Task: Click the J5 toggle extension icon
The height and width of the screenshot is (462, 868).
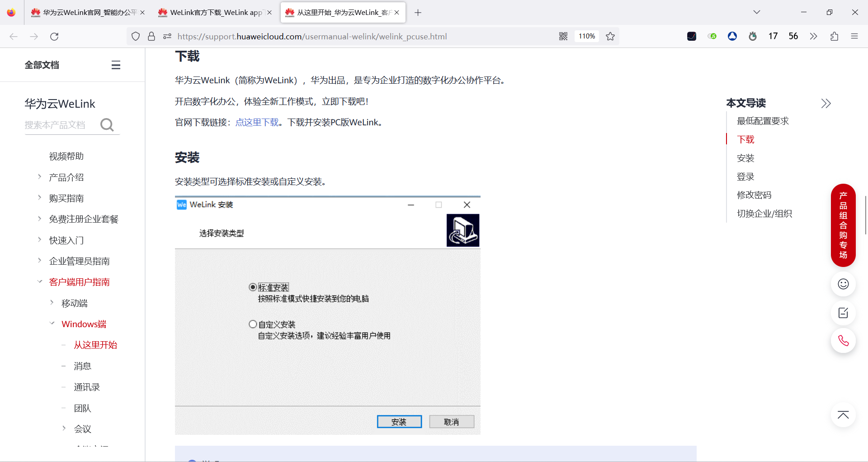Action: click(712, 36)
